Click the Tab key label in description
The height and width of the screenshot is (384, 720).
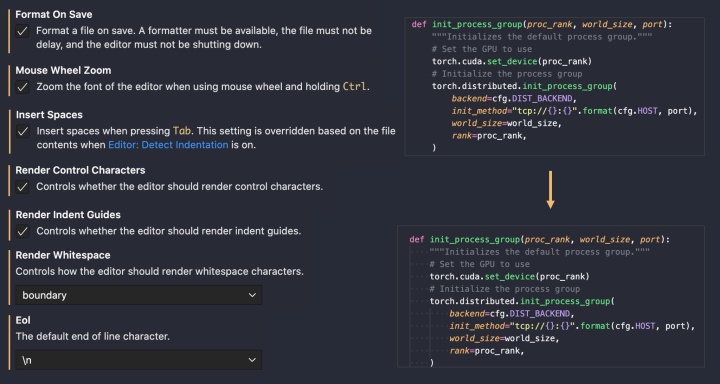tap(181, 131)
